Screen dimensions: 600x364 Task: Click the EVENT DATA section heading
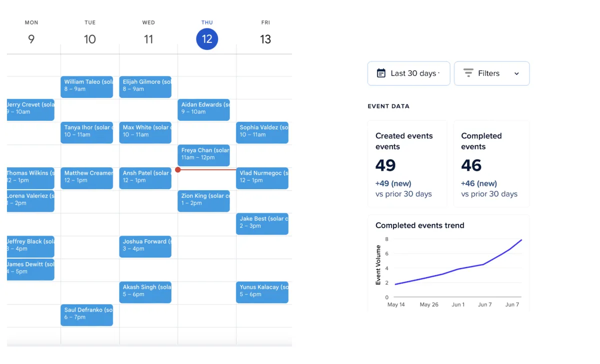[x=388, y=106]
